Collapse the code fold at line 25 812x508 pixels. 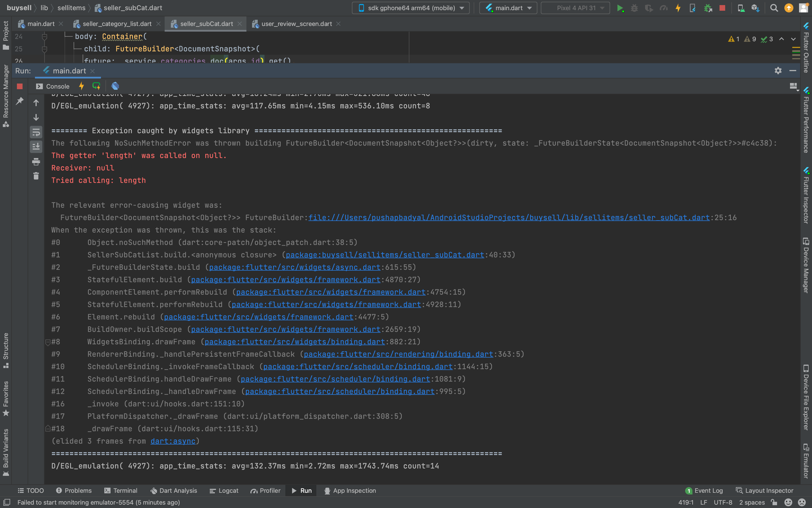coord(44,49)
